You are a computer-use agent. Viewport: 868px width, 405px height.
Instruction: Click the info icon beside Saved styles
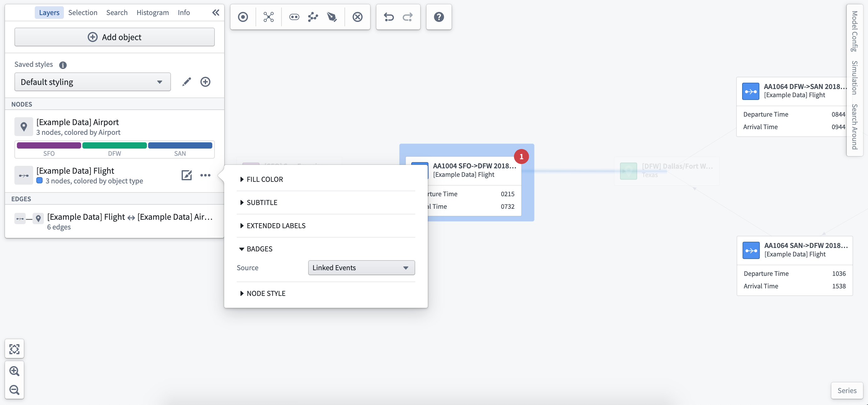coord(63,65)
